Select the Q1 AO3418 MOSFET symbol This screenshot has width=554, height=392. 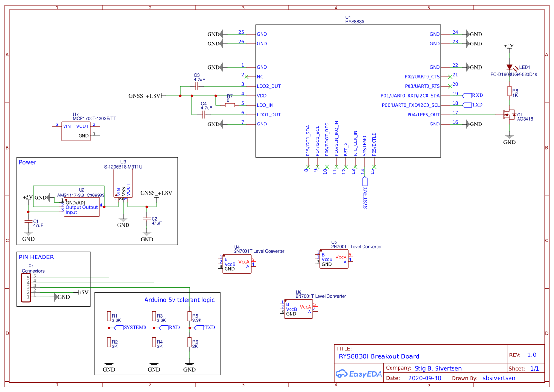tap(509, 114)
